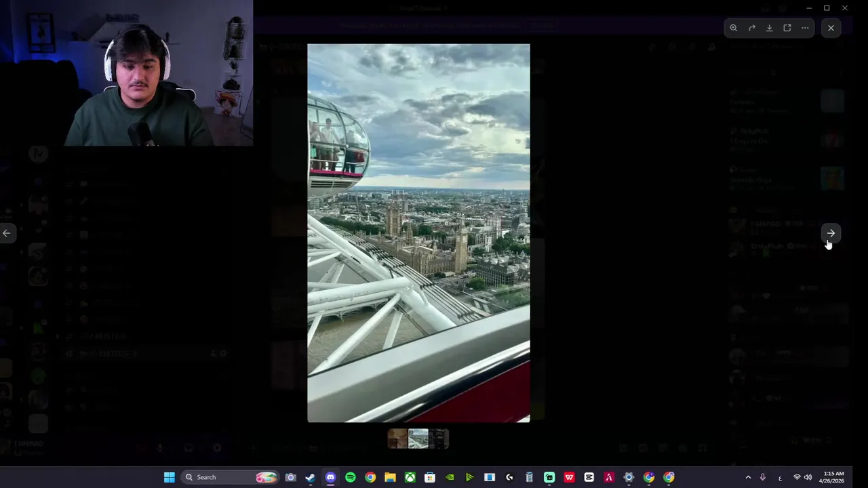868x488 pixels.
Task: Open CapCut from the taskbar
Action: pos(589,477)
